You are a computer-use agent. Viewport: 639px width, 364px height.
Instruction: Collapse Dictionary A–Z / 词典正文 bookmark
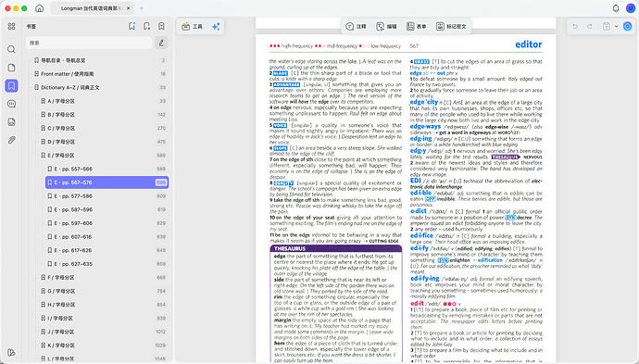pyautogui.click(x=36, y=87)
